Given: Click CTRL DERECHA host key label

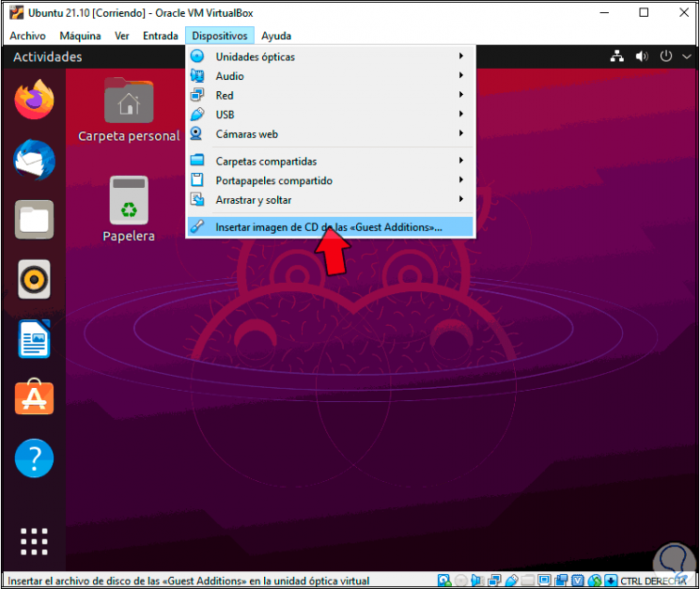Looking at the screenshot, I should [x=653, y=581].
